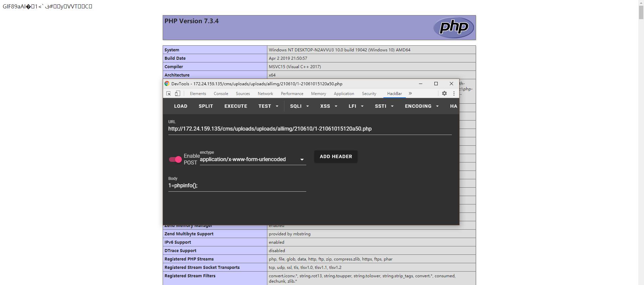Screen dimensions: 644x285
Task: Click the Build Date value Apr 2 2019
Action: (288, 58)
